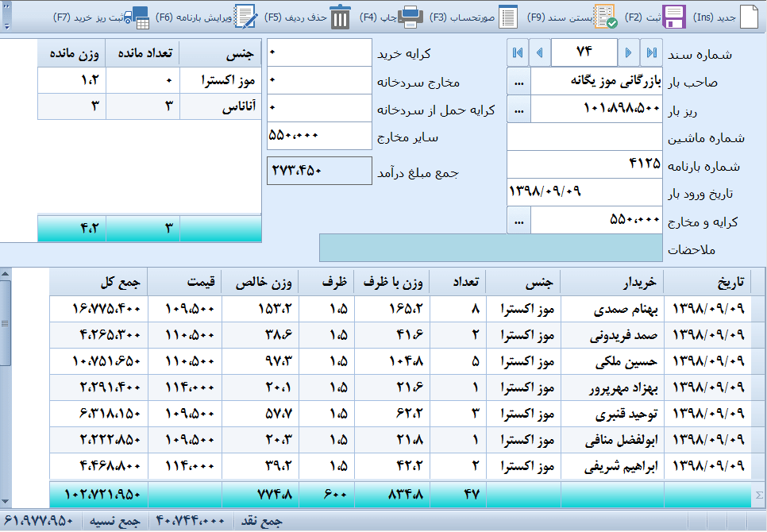Delete row using حذف ردیف (F5) trash icon
This screenshot has width=767, height=532.
coord(341,17)
